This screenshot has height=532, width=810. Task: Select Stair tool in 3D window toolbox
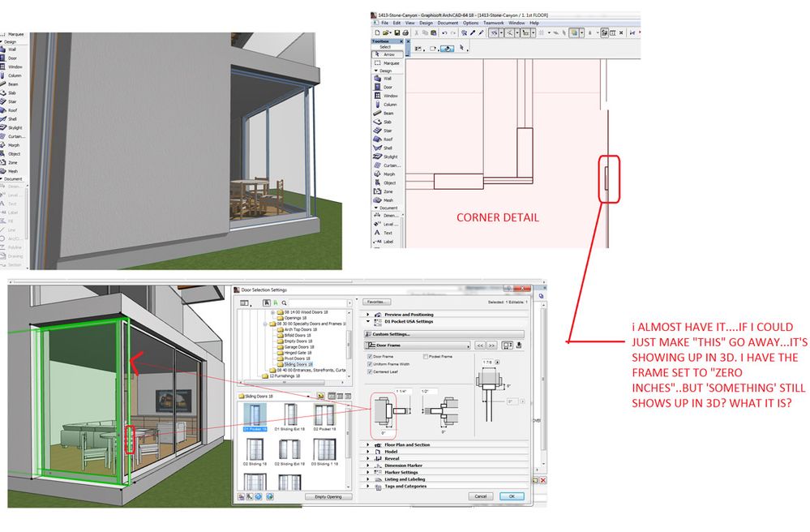click(x=8, y=101)
